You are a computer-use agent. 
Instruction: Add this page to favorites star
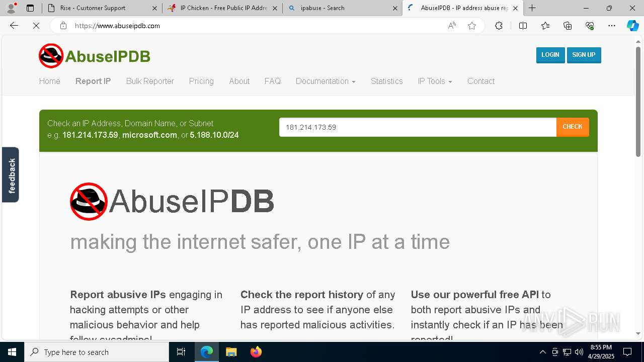(x=472, y=26)
